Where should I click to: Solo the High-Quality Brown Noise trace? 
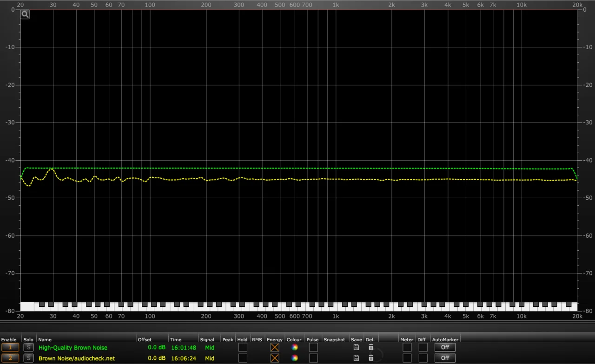point(29,347)
